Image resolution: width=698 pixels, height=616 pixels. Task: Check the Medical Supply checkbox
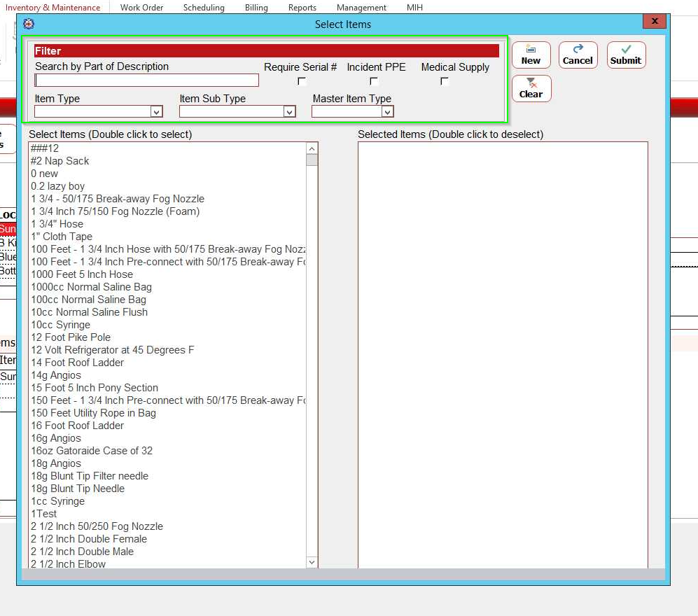tap(445, 81)
